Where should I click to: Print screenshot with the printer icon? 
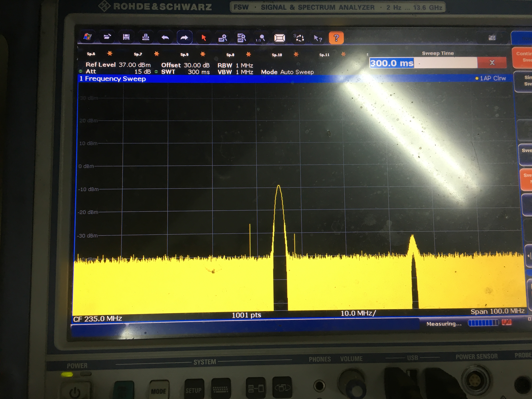click(146, 37)
